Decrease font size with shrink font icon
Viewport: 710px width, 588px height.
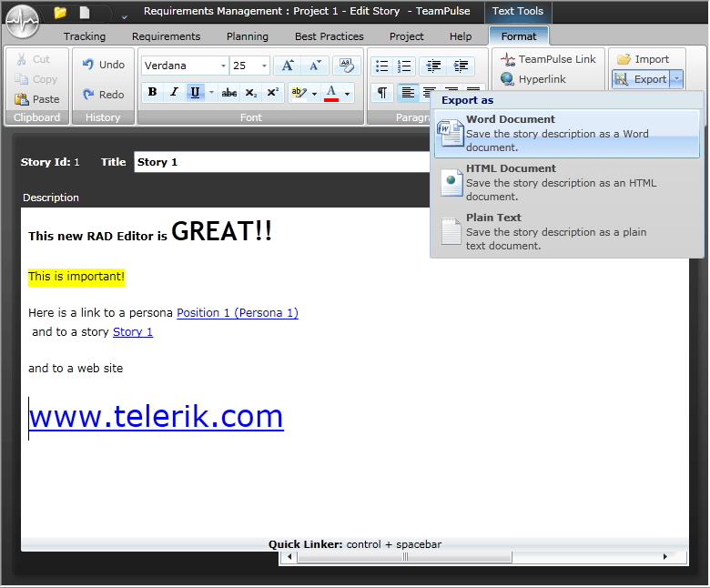(x=315, y=66)
